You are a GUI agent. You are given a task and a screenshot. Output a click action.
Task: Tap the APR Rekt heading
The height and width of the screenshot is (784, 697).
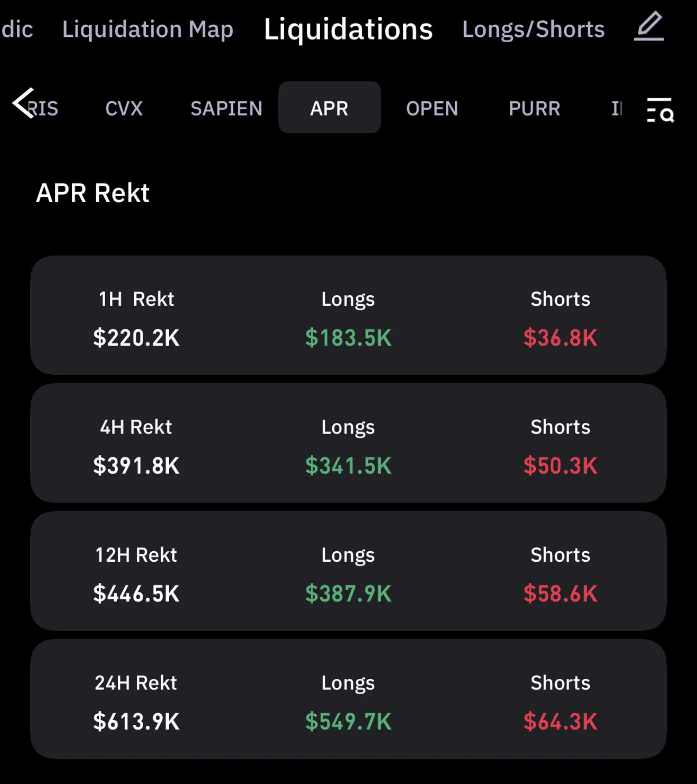tap(93, 193)
